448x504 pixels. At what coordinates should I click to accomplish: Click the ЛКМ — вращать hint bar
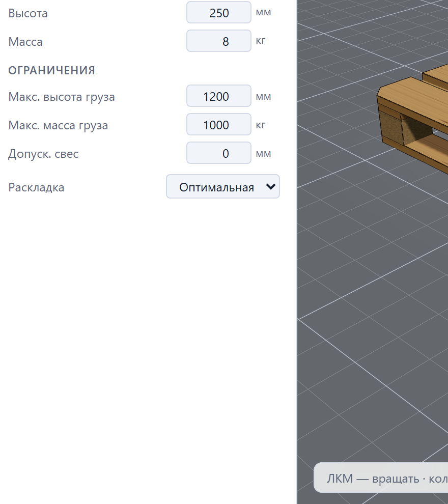(381, 478)
